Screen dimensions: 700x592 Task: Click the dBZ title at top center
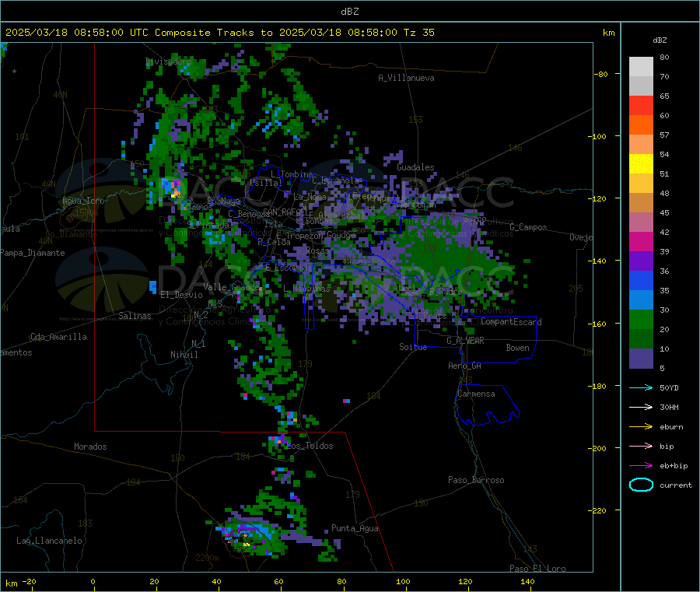point(349,11)
